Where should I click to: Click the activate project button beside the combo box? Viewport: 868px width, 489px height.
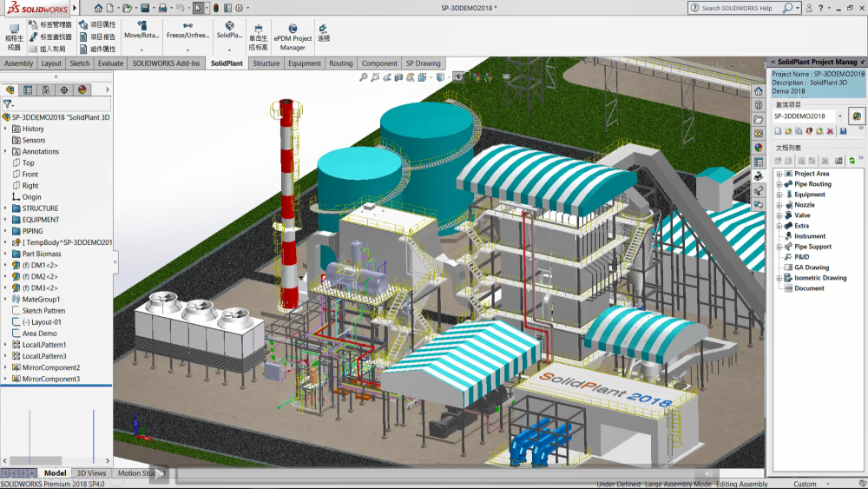857,116
